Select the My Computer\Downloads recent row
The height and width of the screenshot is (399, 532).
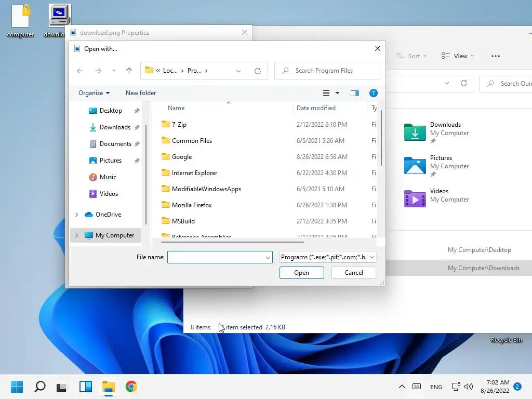(x=459, y=268)
